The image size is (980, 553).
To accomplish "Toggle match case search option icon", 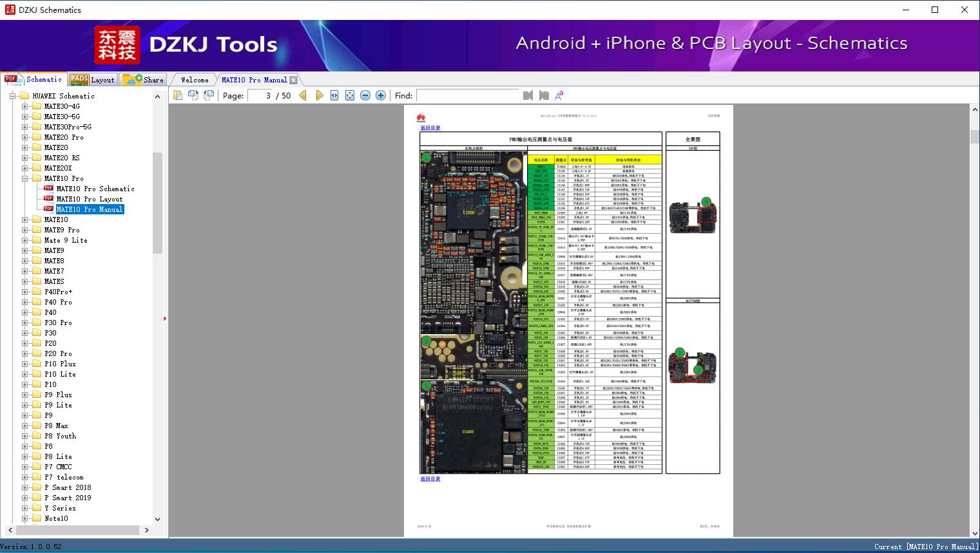I will point(559,95).
